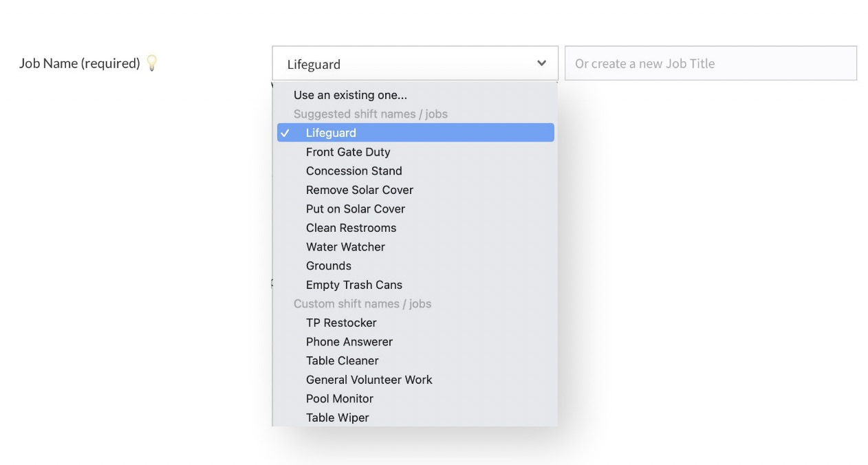Screen dimensions: 868x465
Task: Select the Use an existing one... entry
Action: [350, 95]
